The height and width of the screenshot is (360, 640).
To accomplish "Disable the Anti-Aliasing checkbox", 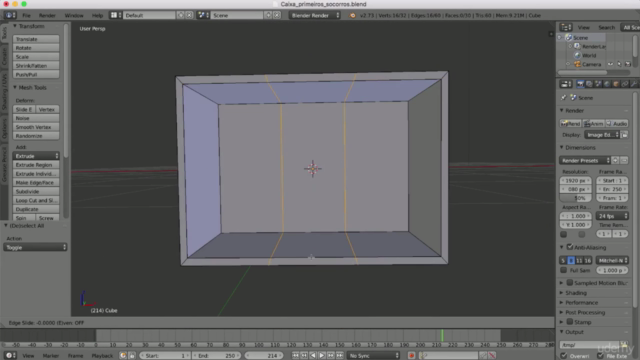I will pyautogui.click(x=570, y=247).
